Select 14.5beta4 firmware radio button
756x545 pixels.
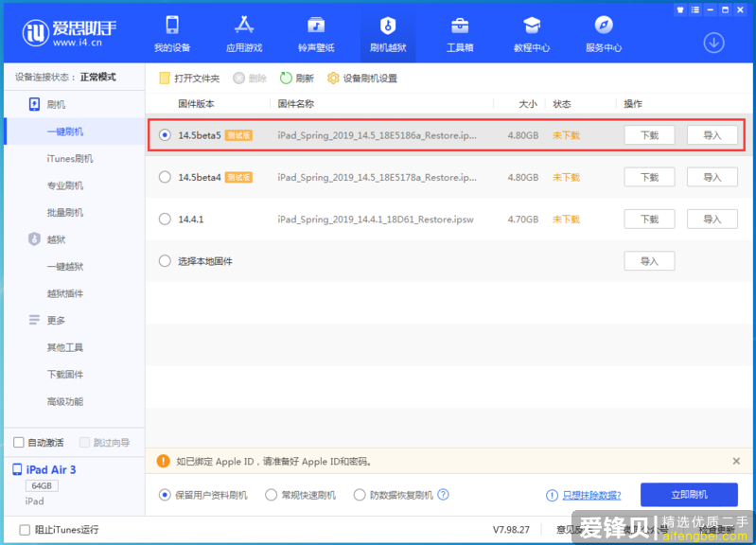(165, 177)
